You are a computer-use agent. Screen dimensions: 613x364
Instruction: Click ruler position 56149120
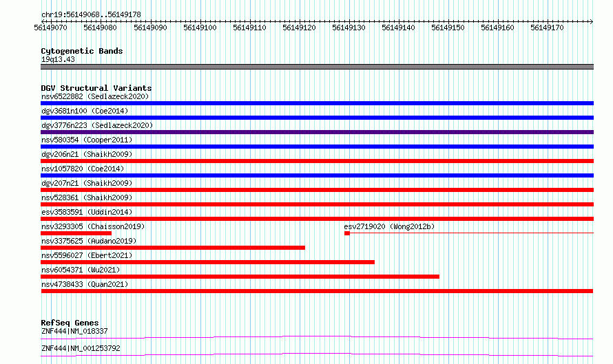pyautogui.click(x=300, y=28)
